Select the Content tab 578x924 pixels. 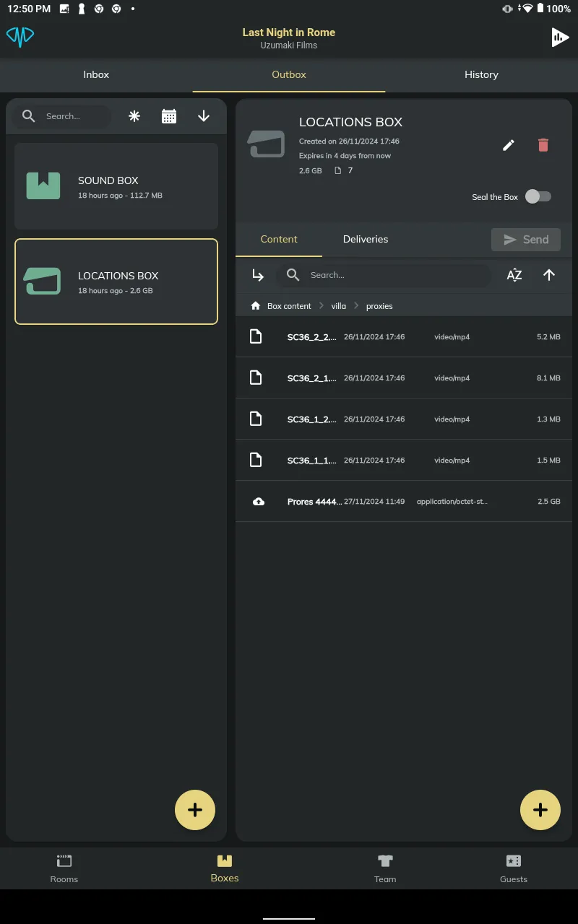(279, 239)
